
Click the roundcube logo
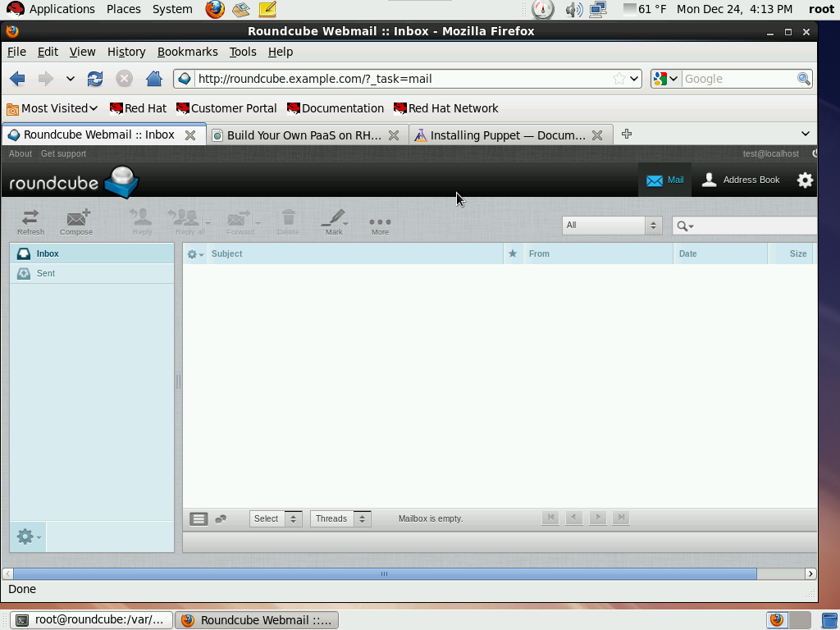(x=74, y=182)
